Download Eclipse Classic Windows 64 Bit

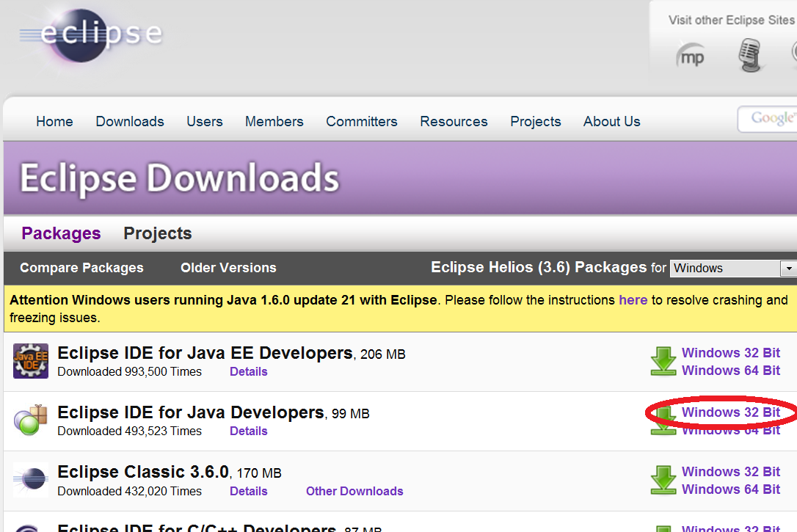(730, 489)
